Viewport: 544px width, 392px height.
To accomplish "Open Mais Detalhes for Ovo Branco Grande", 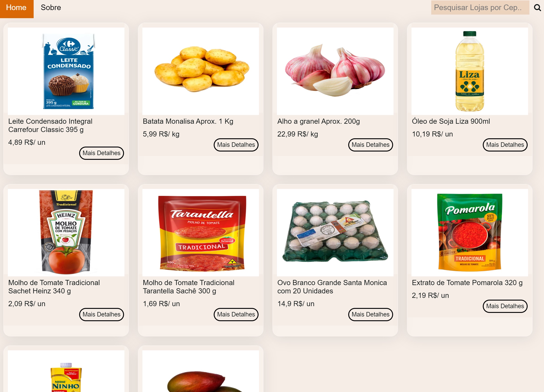I will click(x=371, y=314).
